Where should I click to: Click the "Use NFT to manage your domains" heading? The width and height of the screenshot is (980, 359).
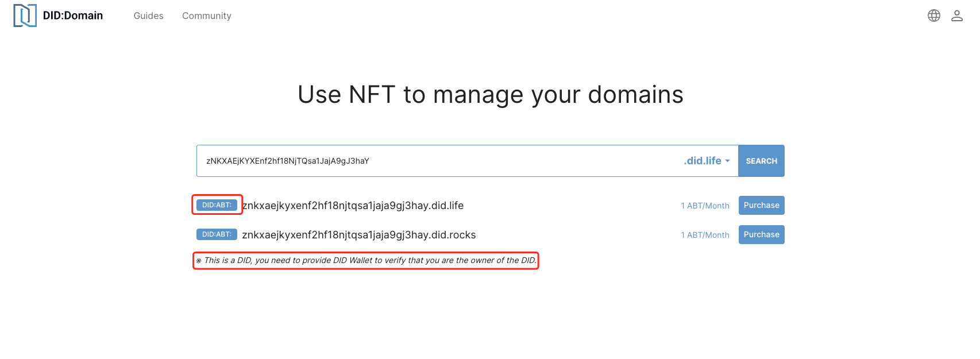pos(490,95)
